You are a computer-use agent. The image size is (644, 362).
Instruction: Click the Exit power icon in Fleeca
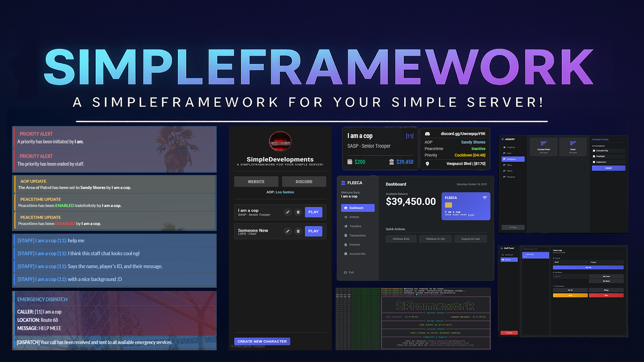[346, 272]
